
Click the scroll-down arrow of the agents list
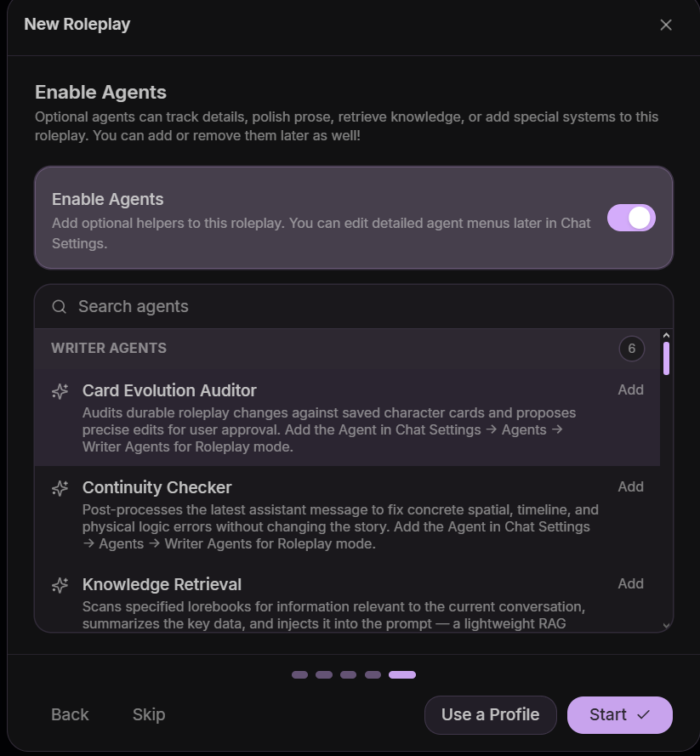(666, 626)
